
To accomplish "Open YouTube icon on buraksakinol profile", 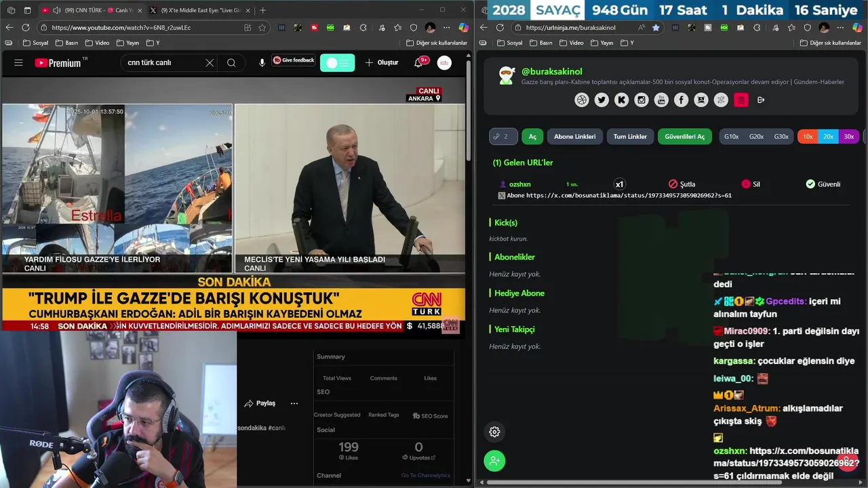I will 661,100.
